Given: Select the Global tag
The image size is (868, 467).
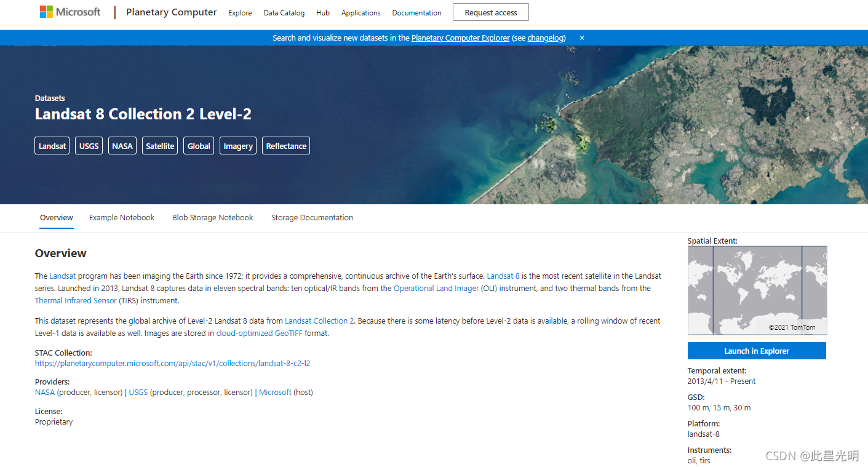Looking at the screenshot, I should coord(199,146).
